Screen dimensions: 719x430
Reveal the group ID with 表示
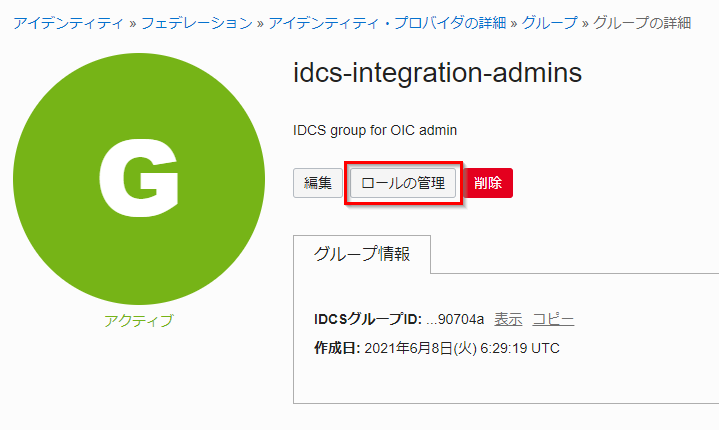click(508, 319)
